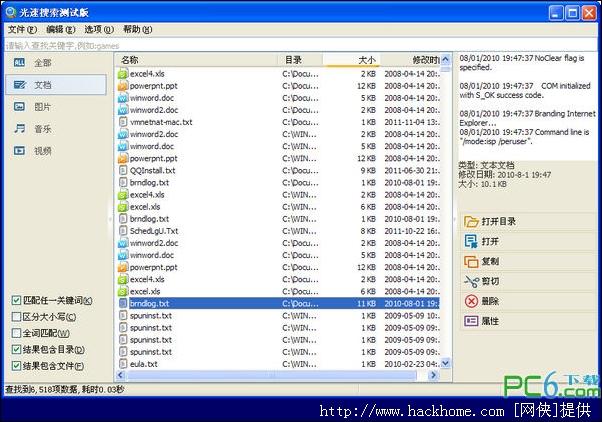Select the 全部 (All) category icon
This screenshot has height=422, width=602.
click(19, 63)
